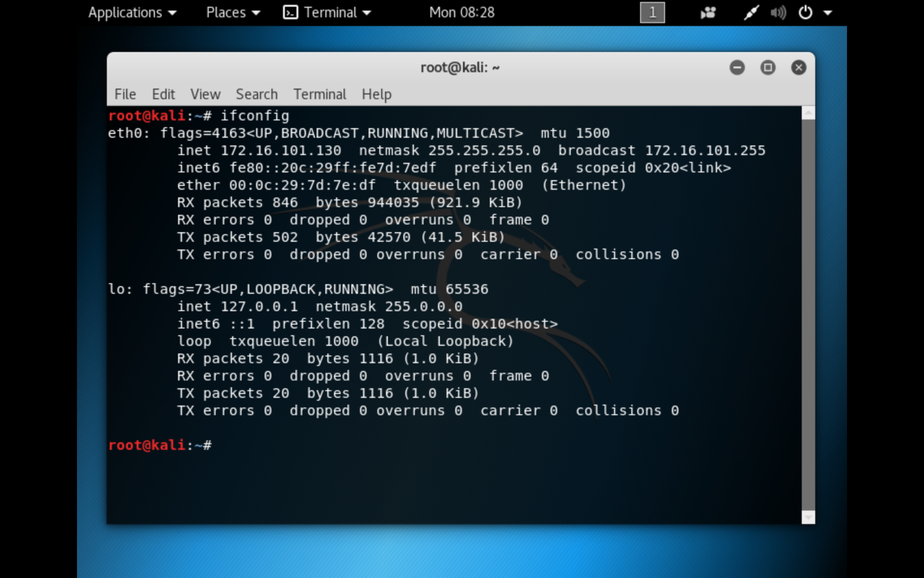
Task: Open the Places menu in top bar
Action: pyautogui.click(x=233, y=13)
